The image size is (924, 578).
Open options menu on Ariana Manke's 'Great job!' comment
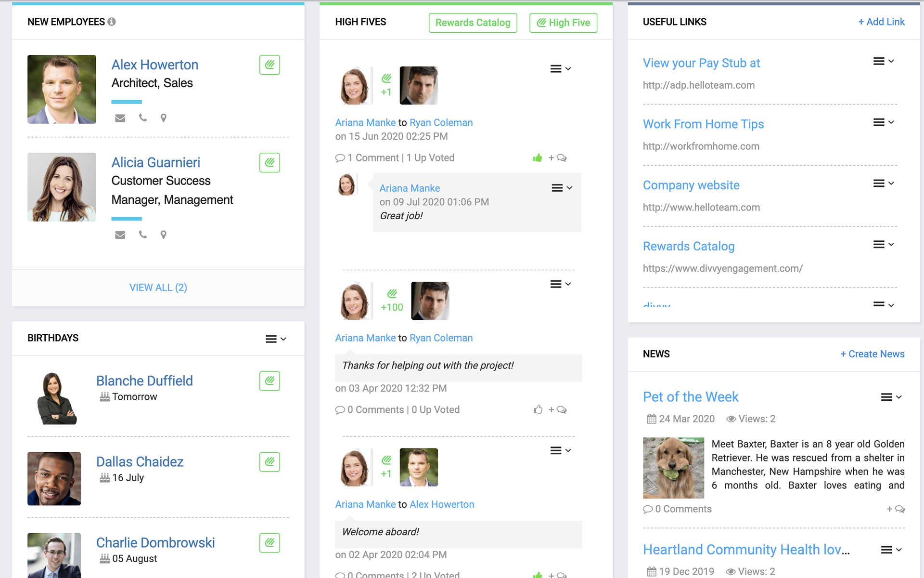pyautogui.click(x=562, y=188)
